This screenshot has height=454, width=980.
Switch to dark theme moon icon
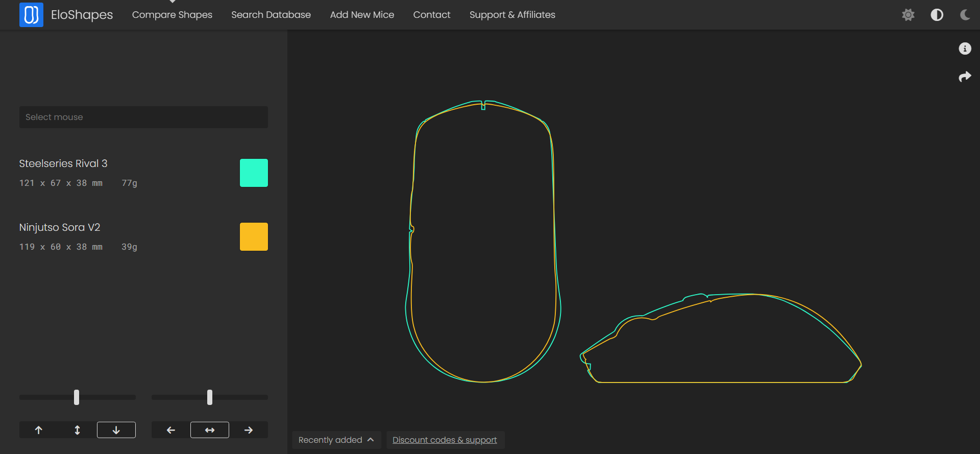tap(965, 15)
